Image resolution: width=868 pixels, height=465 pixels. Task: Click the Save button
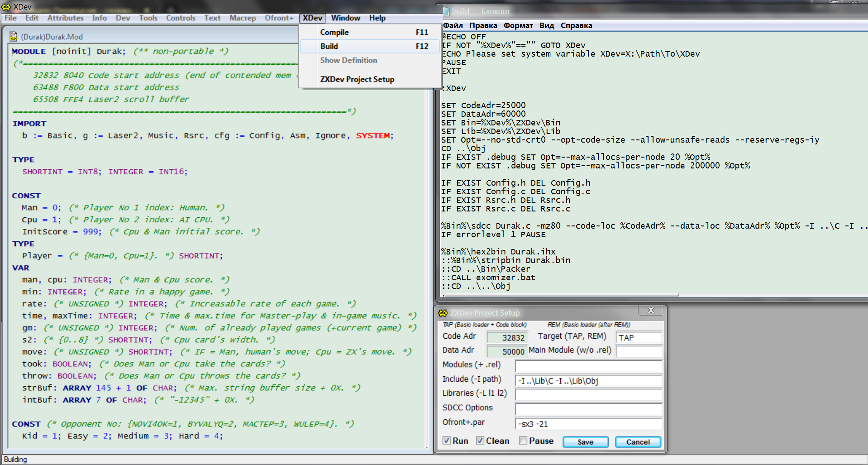coord(585,442)
